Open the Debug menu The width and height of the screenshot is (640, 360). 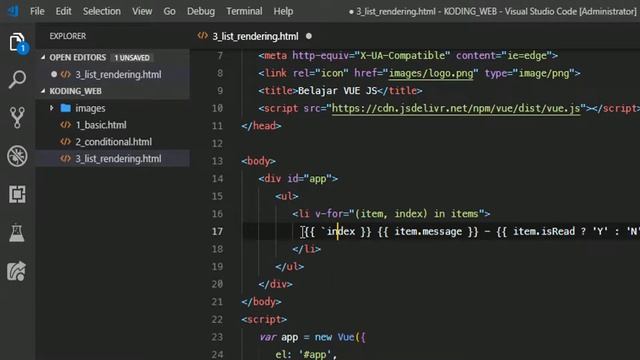[x=201, y=11]
